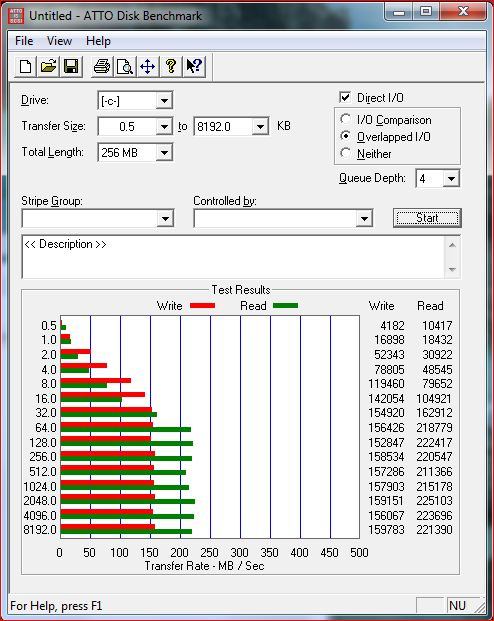Click the read value 225103
This screenshot has height=621, width=494.
click(x=434, y=501)
